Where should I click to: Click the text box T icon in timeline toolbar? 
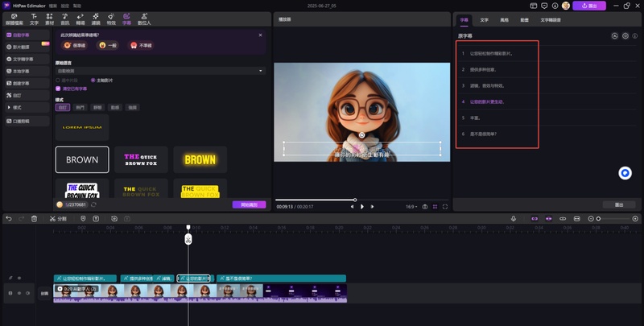click(96, 219)
